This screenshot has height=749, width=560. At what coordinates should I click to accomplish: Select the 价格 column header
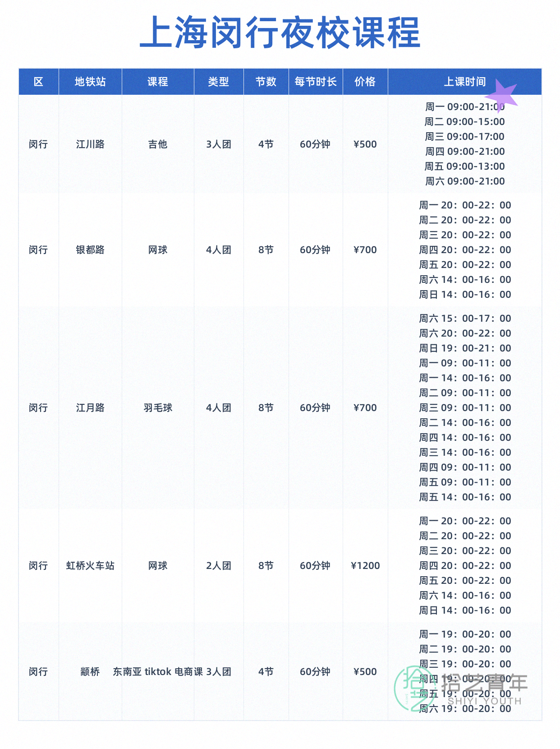point(365,82)
